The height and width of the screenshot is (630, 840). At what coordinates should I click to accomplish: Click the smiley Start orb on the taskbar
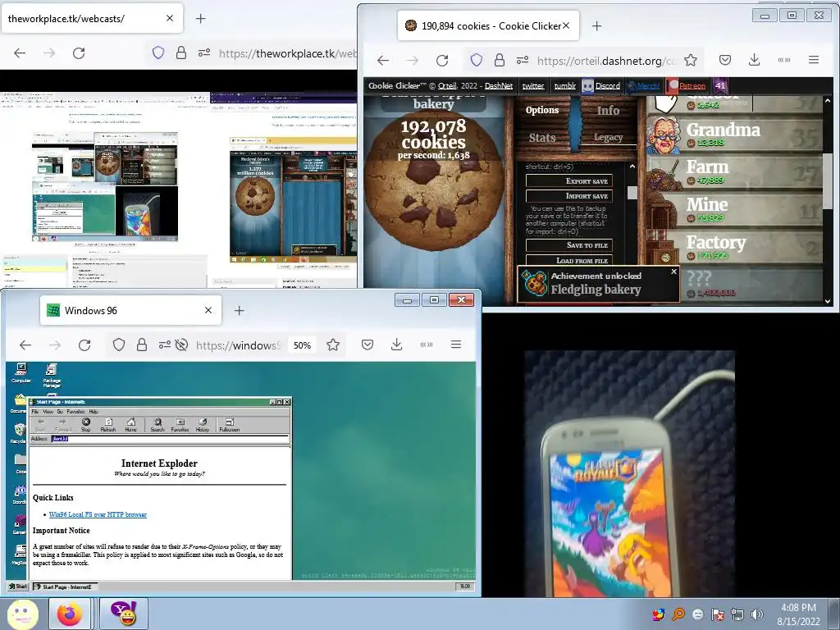point(22,614)
